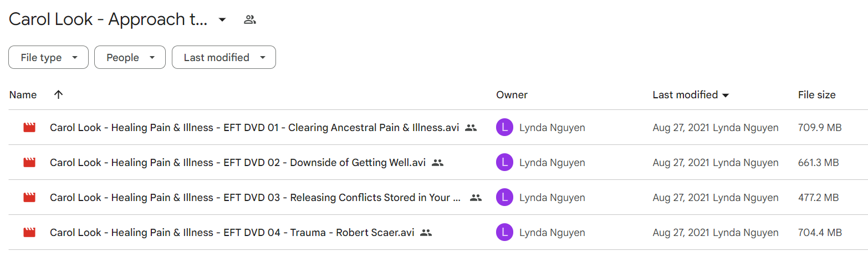Image resolution: width=868 pixels, height=261 pixels.
Task: Click shared icon next to Trauma - Robert Scaer file
Action: pyautogui.click(x=426, y=233)
